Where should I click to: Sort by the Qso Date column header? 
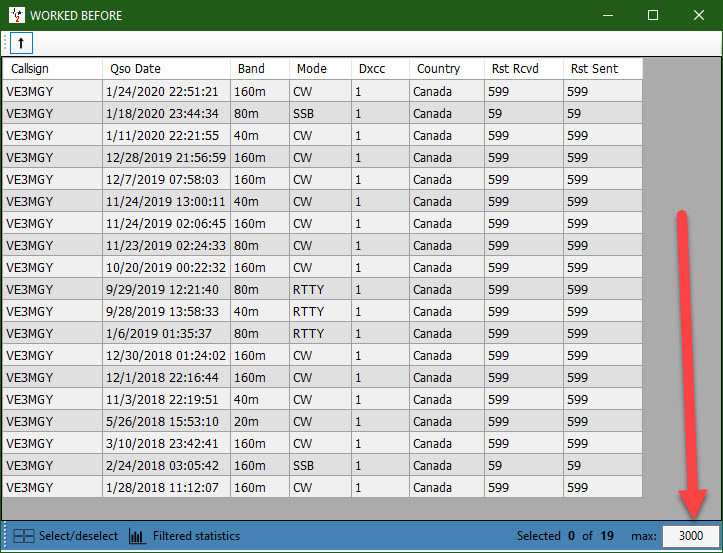point(166,69)
